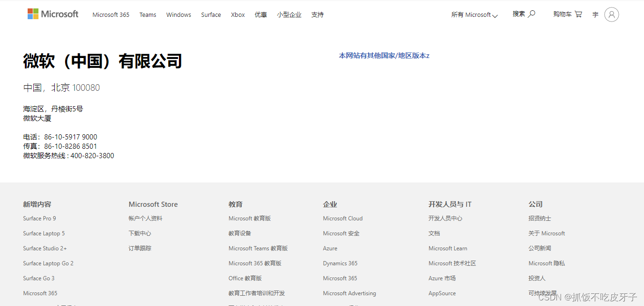Open the Teams nav item
Image resolution: width=644 pixels, height=306 pixels.
148,15
